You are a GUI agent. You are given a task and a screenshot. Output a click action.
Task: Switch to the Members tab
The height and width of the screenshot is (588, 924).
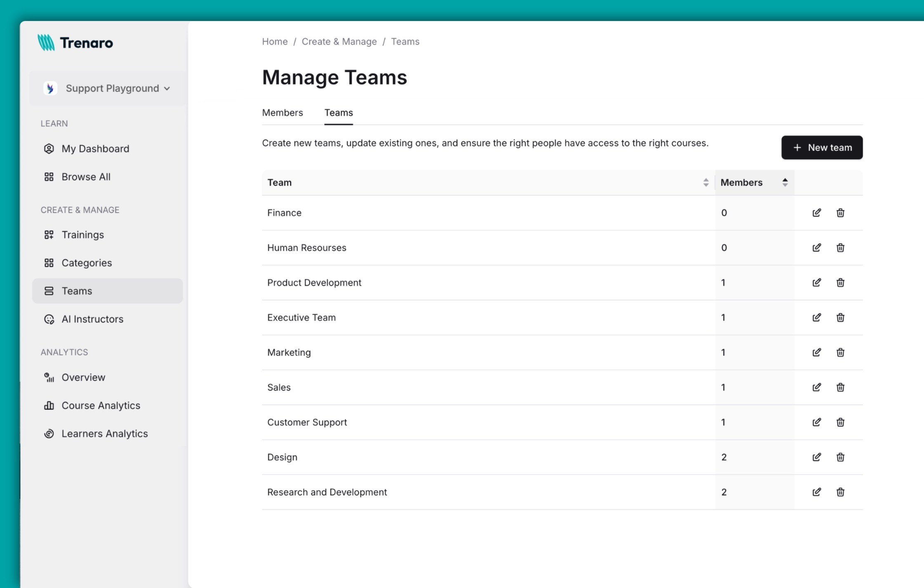point(282,113)
